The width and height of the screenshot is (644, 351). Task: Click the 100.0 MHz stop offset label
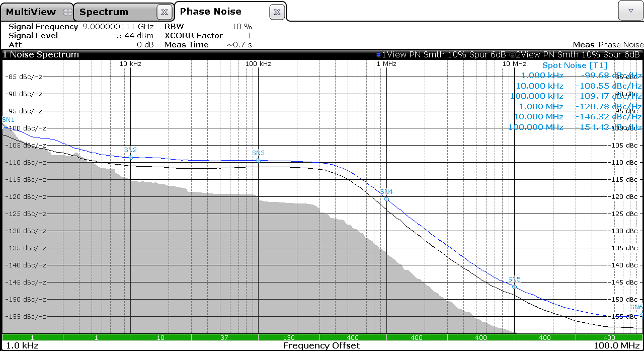click(x=616, y=345)
